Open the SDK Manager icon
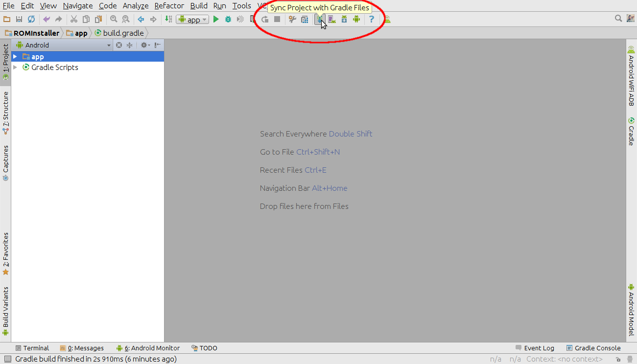The height and width of the screenshot is (364, 637). click(344, 19)
